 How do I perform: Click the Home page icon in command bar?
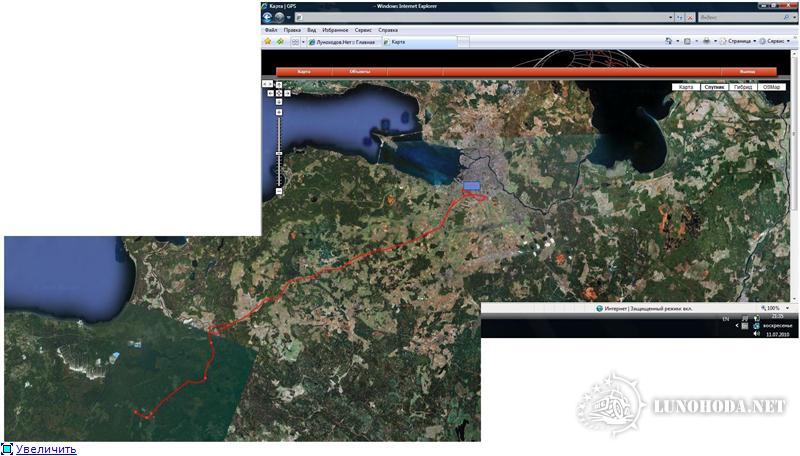pos(668,41)
